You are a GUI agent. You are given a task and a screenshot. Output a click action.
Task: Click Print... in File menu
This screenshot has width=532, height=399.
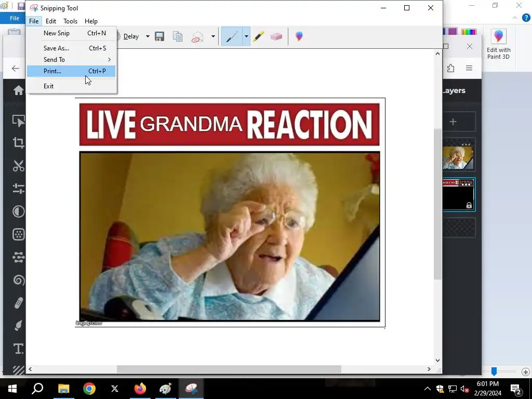point(71,71)
